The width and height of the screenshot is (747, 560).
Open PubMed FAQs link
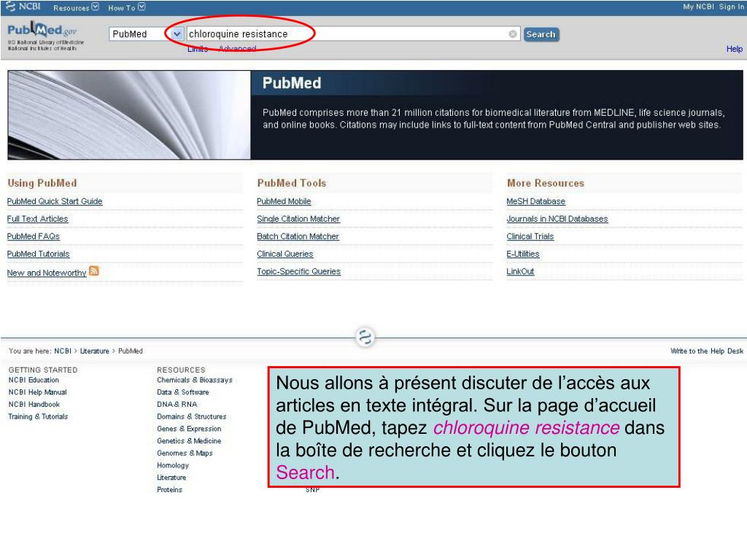(34, 236)
